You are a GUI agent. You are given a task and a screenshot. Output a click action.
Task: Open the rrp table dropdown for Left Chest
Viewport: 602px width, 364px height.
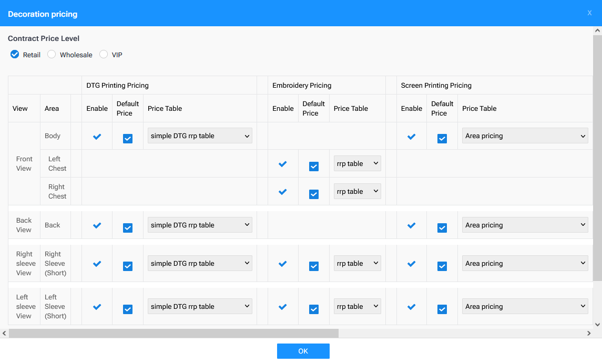click(357, 163)
